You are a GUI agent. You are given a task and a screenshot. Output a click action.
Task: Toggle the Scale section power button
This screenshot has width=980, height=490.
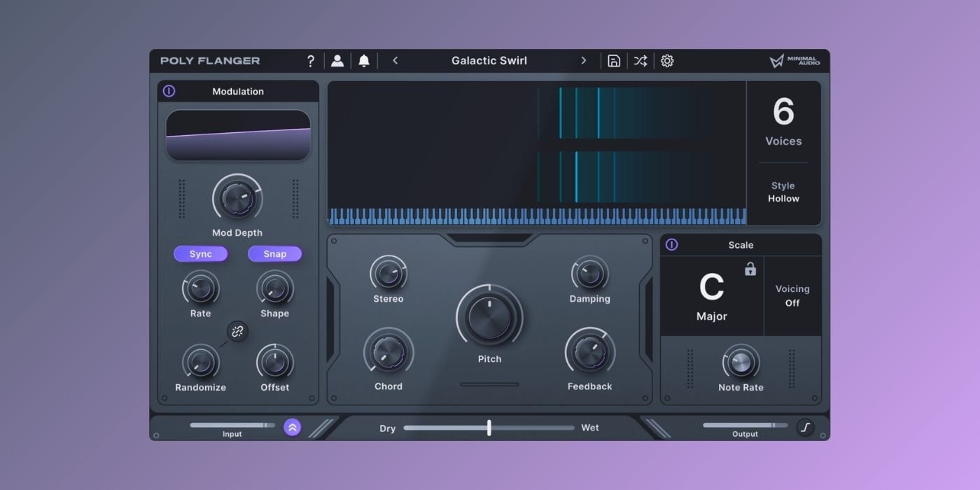(673, 245)
